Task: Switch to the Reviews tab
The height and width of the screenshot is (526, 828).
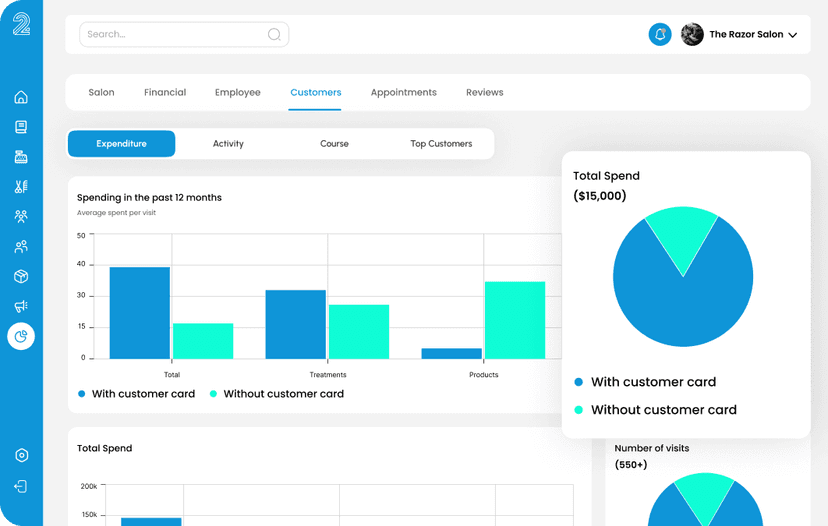Action: pyautogui.click(x=485, y=92)
